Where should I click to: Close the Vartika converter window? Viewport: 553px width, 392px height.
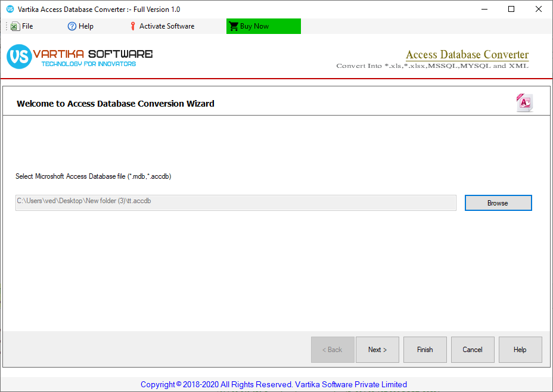[x=539, y=9]
